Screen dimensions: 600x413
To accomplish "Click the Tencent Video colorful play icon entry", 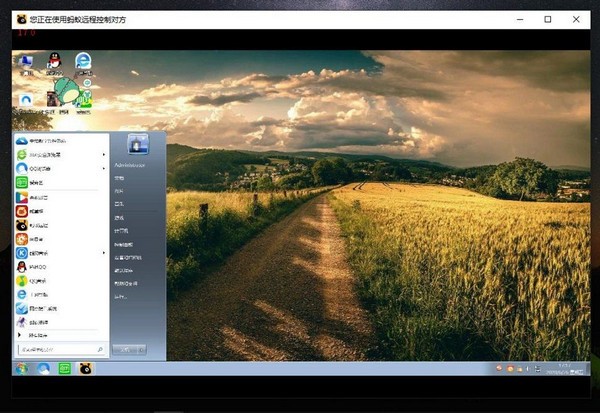I will [61, 198].
